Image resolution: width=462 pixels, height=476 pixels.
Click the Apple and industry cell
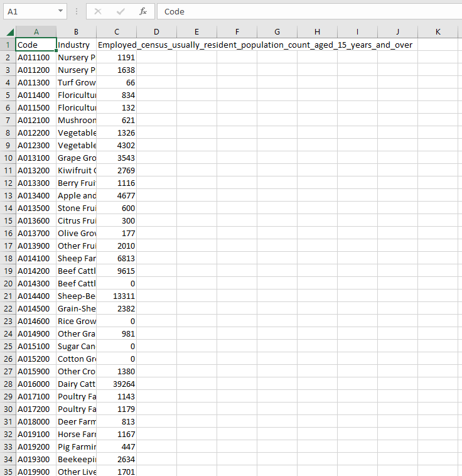pos(76,195)
